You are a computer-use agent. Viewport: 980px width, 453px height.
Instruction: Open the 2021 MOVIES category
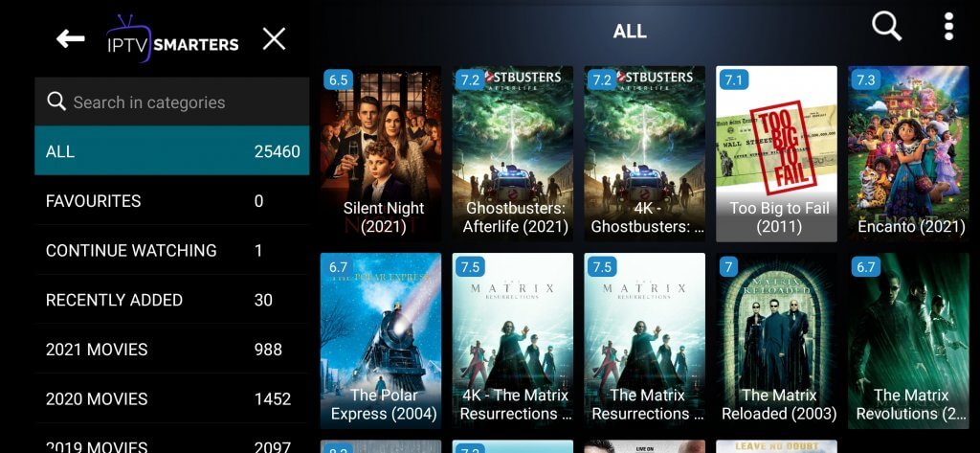(172, 350)
